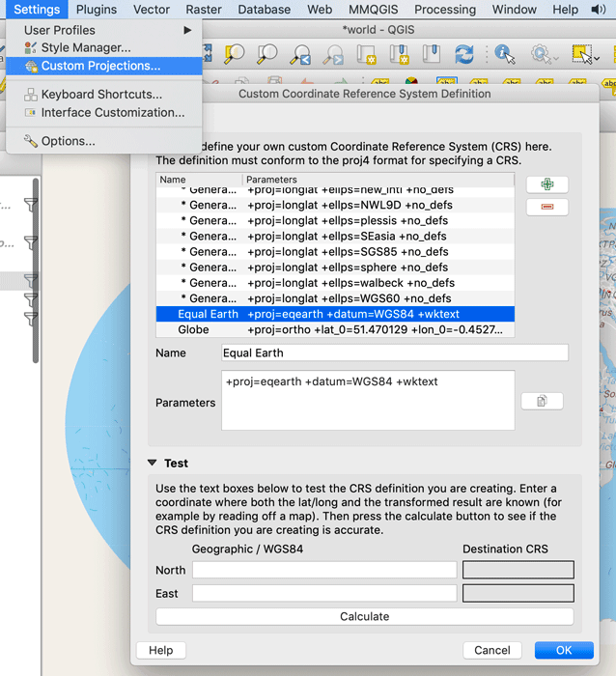Open the Processing menu
The image size is (616, 676).
[x=445, y=9]
